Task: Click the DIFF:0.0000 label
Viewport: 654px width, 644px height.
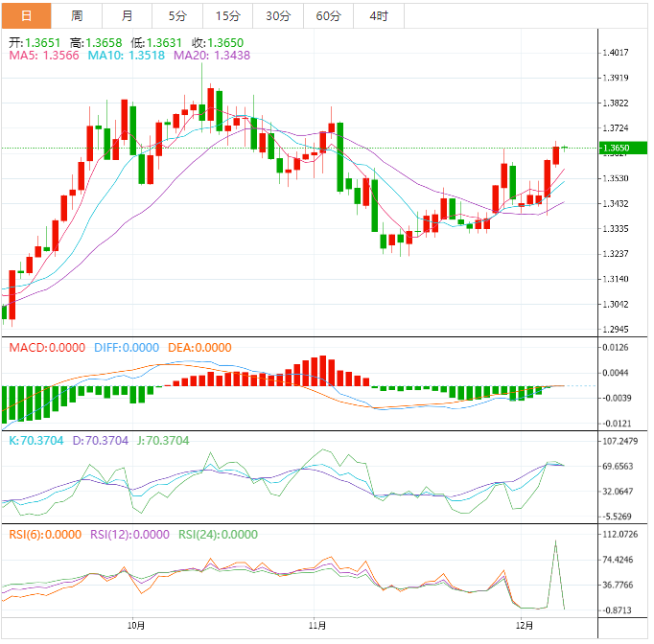Action: click(x=127, y=348)
